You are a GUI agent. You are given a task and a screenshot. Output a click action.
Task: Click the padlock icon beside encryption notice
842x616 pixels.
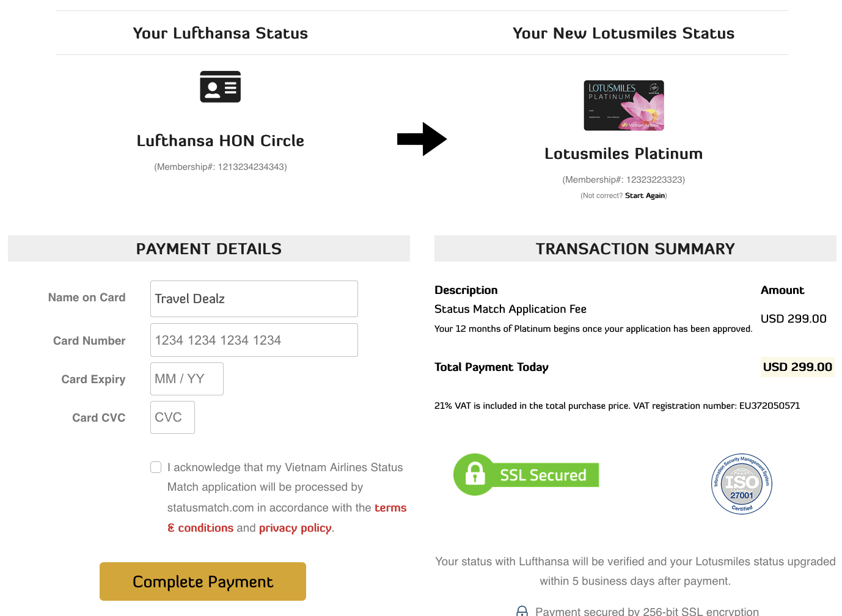[522, 611]
